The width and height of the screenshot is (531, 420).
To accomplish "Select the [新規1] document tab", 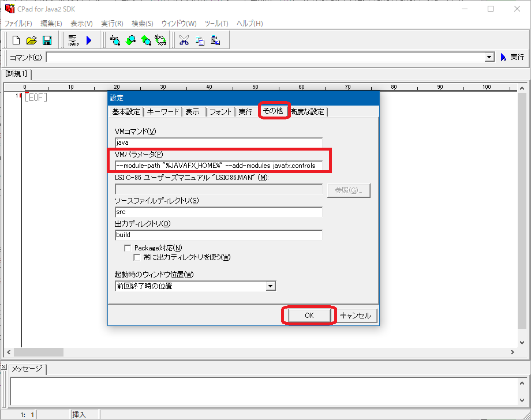I will click(x=16, y=74).
